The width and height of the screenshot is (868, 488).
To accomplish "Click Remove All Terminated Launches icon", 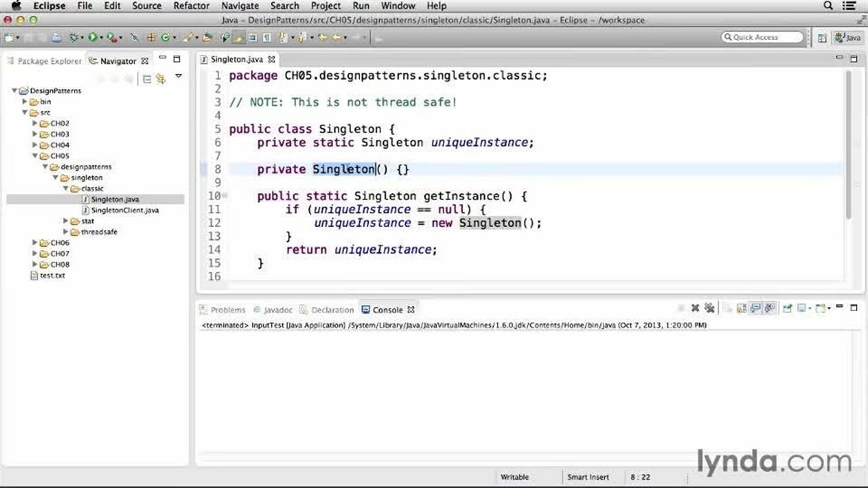I will coord(709,308).
